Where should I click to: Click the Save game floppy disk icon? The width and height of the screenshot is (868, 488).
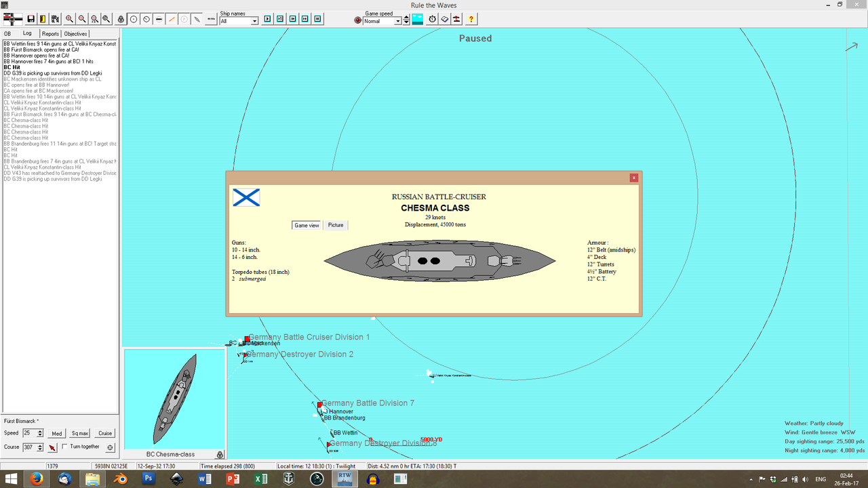point(30,18)
